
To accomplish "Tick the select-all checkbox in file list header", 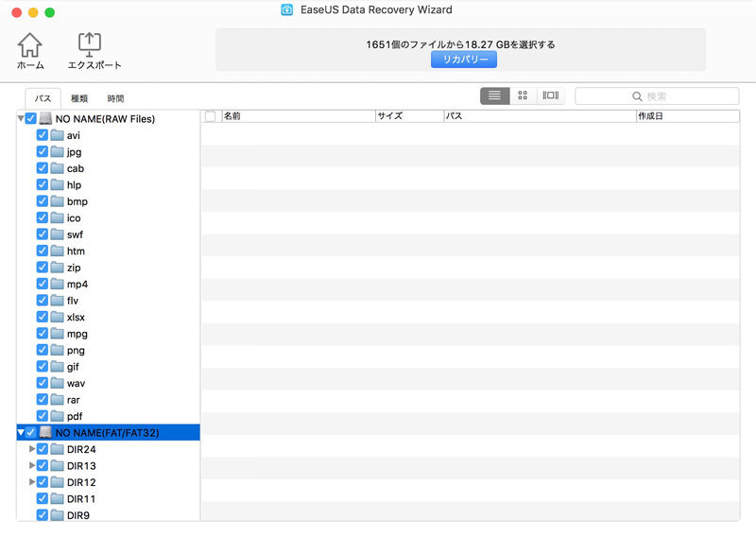I will (210, 116).
